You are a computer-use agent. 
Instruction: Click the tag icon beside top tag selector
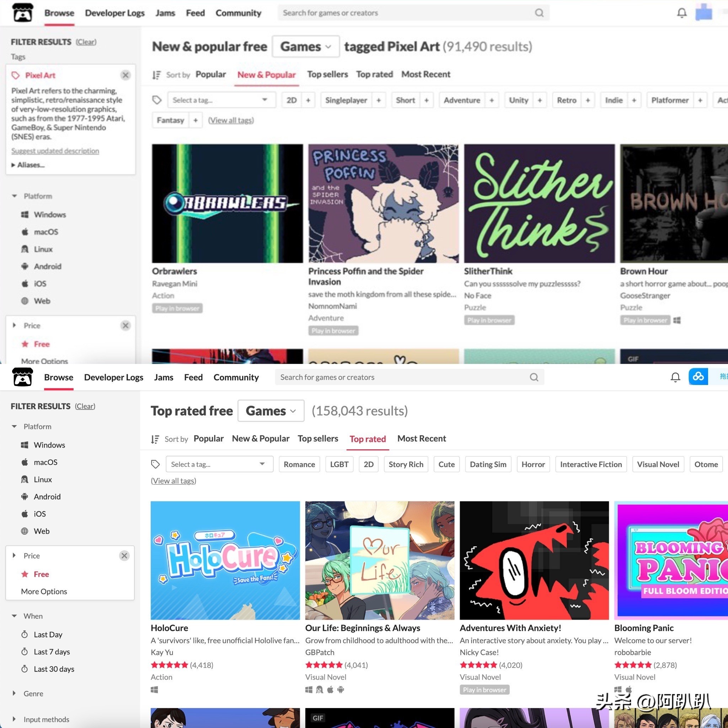(x=157, y=100)
